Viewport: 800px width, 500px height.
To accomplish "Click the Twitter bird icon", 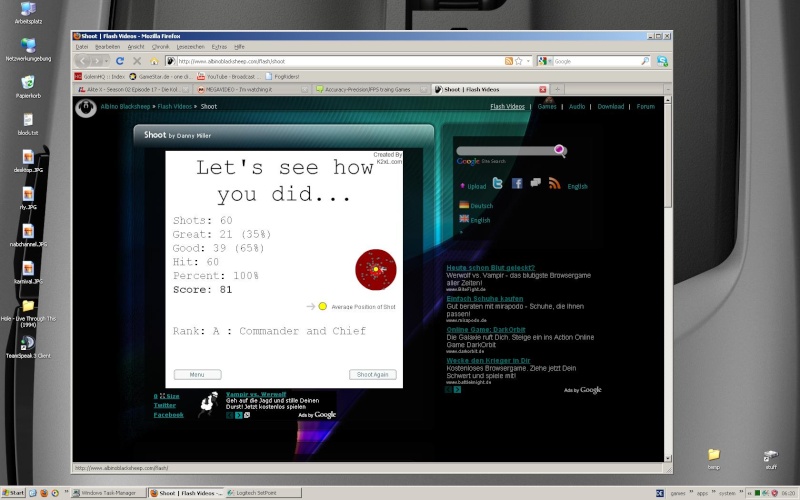I will click(497, 183).
